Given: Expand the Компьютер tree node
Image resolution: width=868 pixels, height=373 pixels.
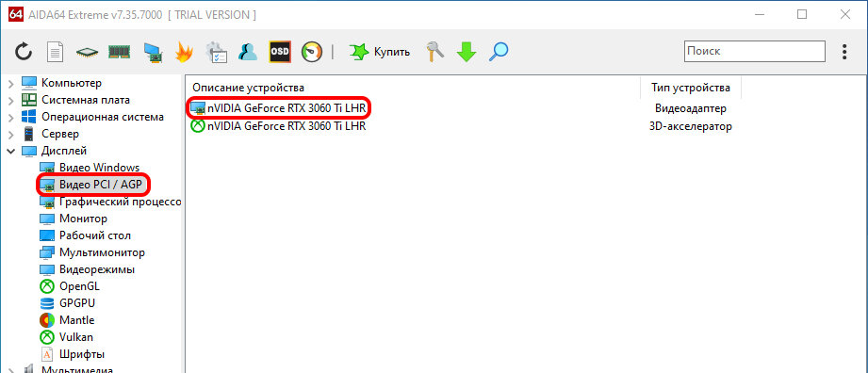Looking at the screenshot, I should click(x=11, y=84).
